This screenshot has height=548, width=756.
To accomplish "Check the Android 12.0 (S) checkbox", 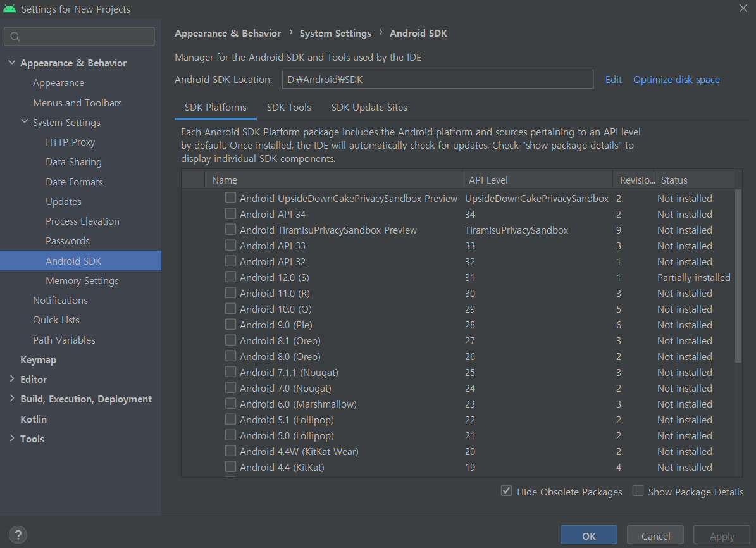I will 230,277.
